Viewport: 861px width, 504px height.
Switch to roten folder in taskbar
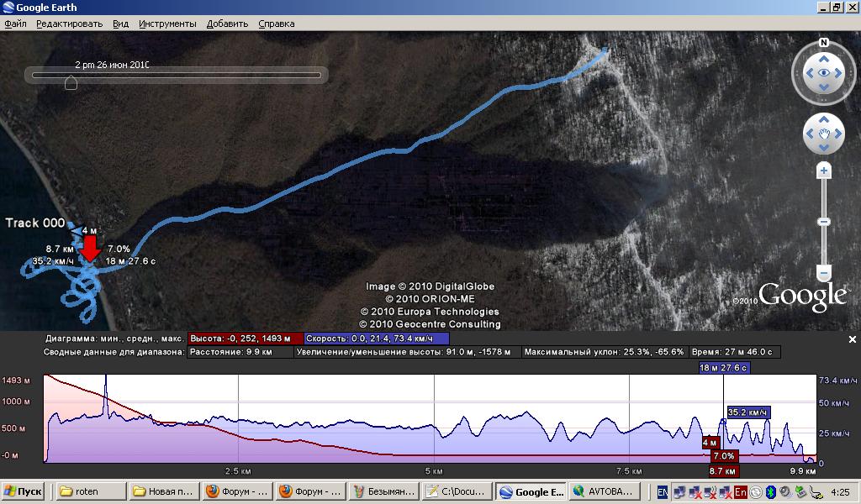point(90,491)
